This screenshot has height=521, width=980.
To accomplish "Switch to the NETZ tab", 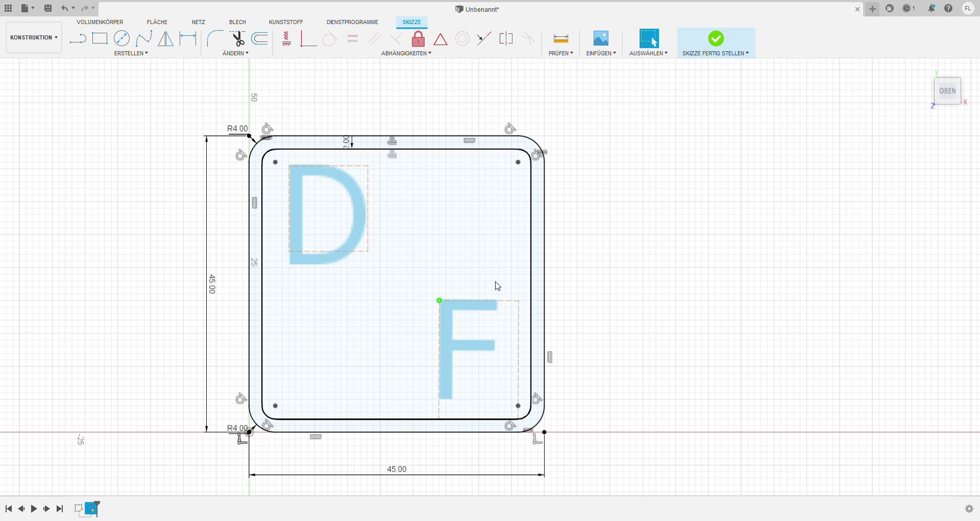I will coord(199,22).
